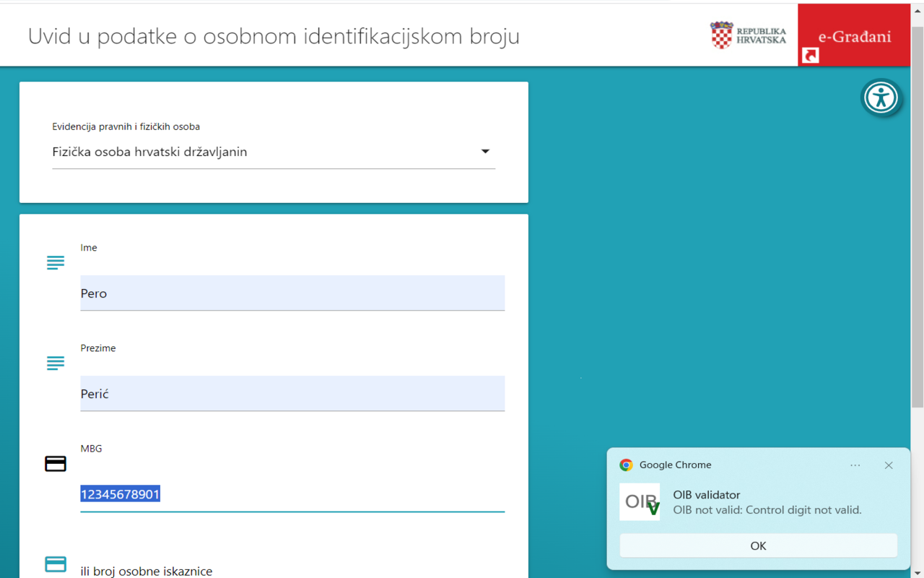Screen dimensions: 924x578
Task: Click the OIB validator logo thumbnail
Action: (640, 502)
